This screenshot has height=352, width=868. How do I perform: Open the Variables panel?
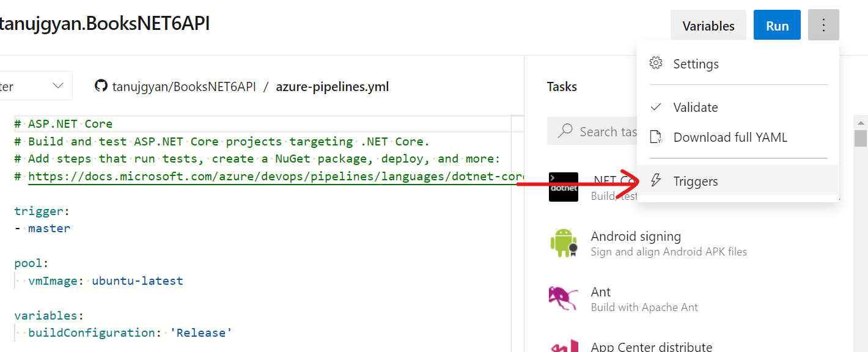coord(708,25)
